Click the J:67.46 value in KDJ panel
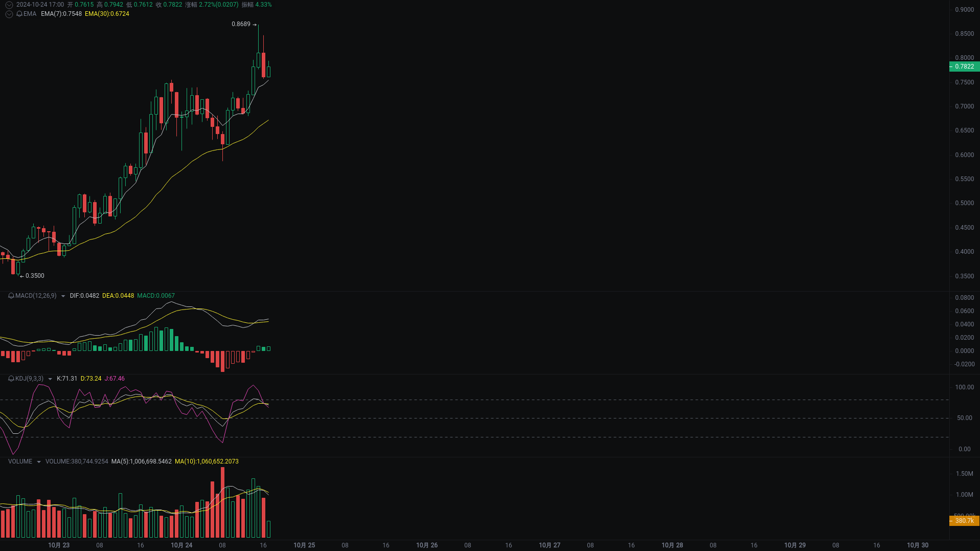 click(x=115, y=379)
